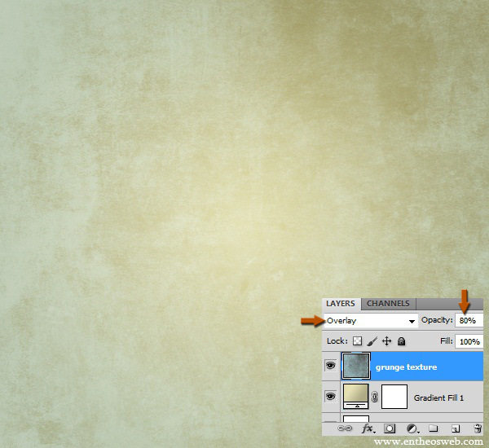The width and height of the screenshot is (489, 448).
Task: Delete layer with trash icon
Action: click(x=478, y=428)
